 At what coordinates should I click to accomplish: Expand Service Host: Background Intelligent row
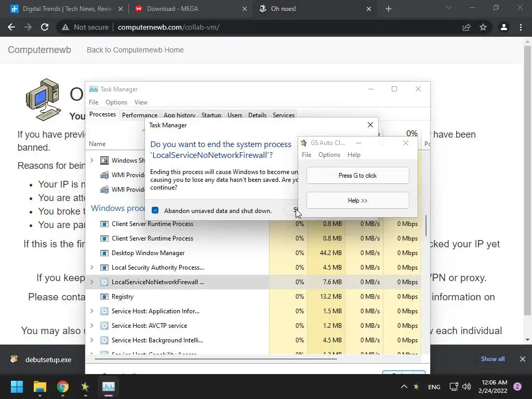click(91, 340)
